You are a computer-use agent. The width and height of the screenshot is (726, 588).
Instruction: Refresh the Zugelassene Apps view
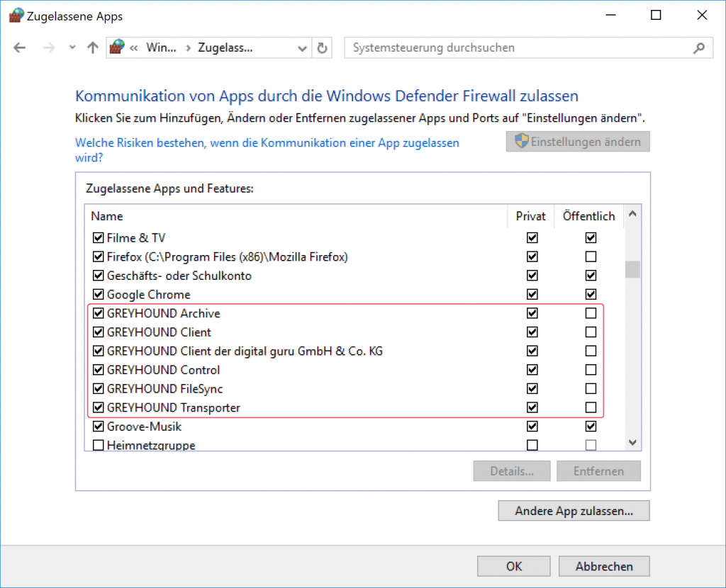[323, 47]
